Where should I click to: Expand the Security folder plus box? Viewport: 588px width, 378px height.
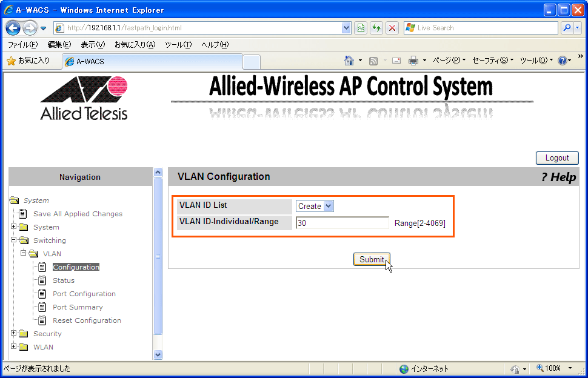pyautogui.click(x=13, y=333)
